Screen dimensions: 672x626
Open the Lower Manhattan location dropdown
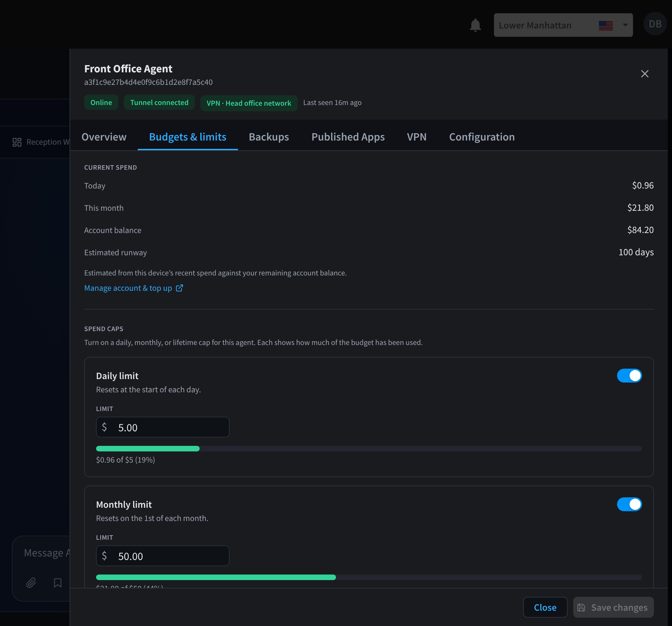pos(563,25)
